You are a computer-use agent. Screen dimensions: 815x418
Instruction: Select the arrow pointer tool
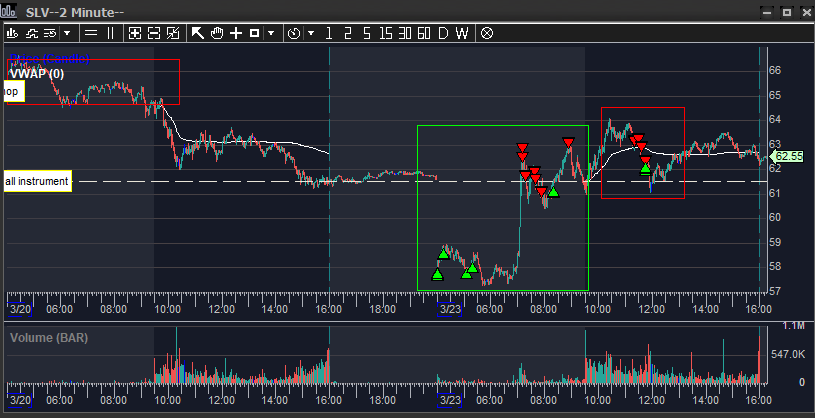coord(198,33)
